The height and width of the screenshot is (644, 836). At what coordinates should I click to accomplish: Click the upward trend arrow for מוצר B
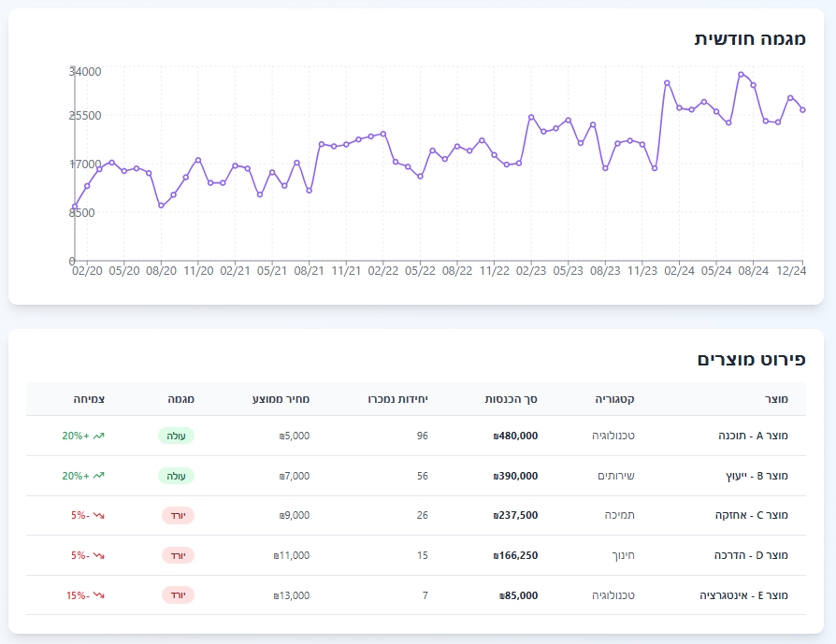[x=98, y=476]
